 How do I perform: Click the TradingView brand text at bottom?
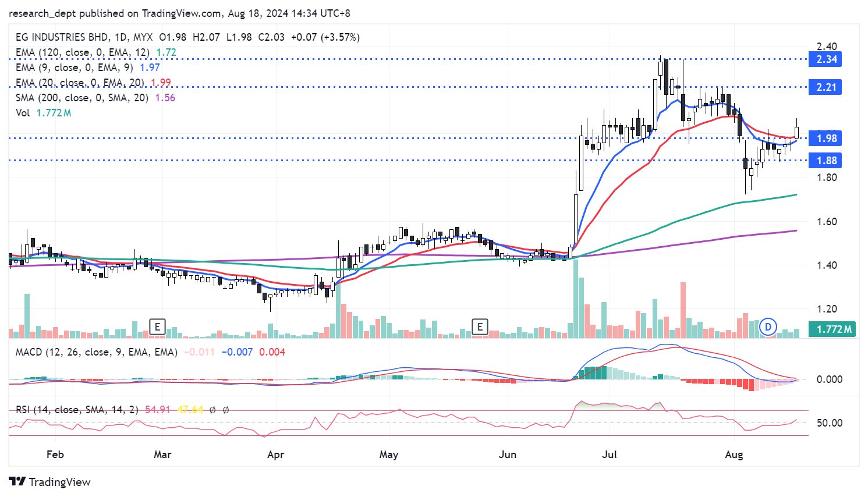point(59,482)
